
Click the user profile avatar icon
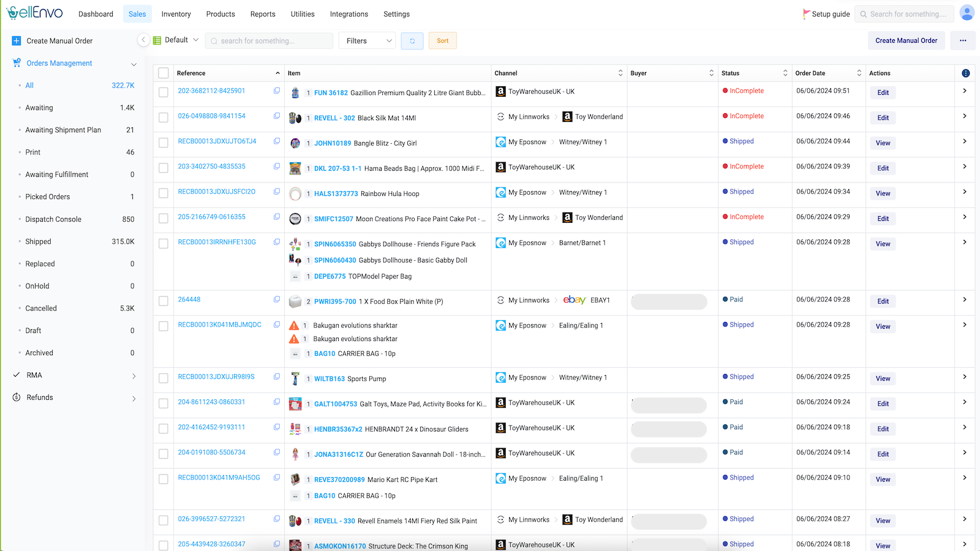tap(967, 13)
